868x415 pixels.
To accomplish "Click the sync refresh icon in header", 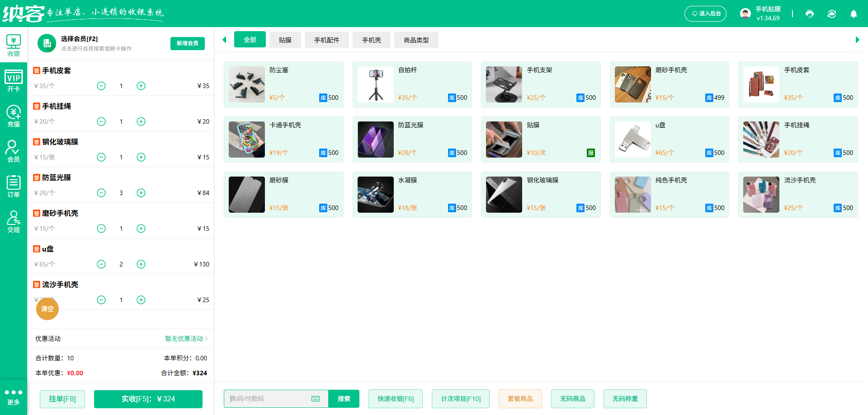I will (x=832, y=14).
